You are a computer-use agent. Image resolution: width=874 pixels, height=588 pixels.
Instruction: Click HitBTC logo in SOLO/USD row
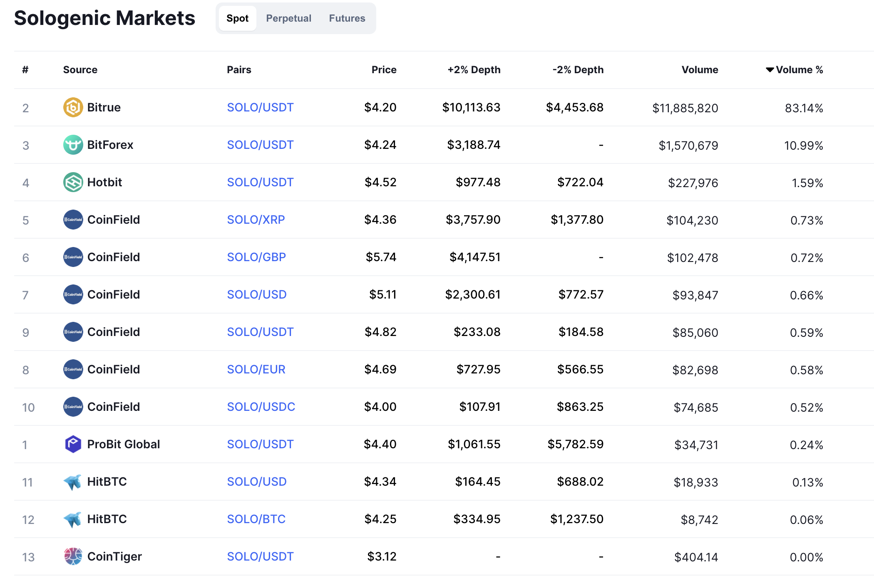tap(73, 482)
